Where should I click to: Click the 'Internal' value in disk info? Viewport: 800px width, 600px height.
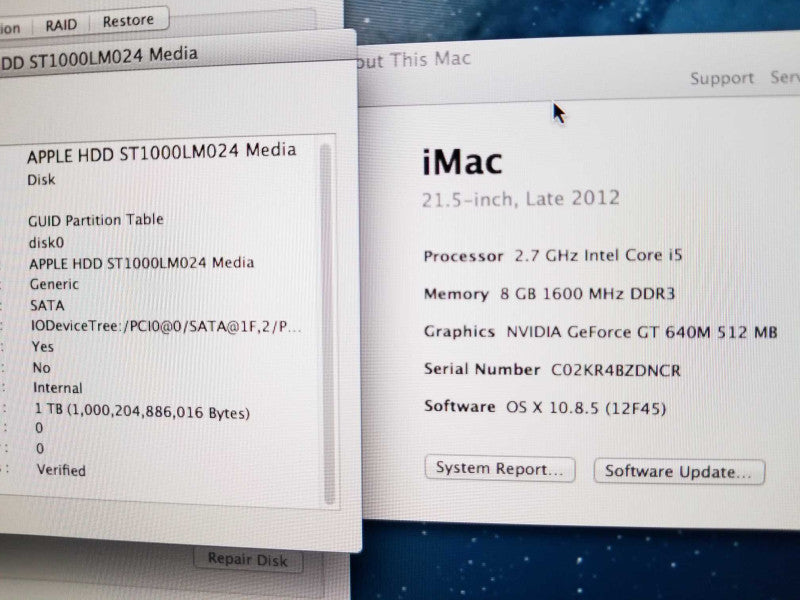pos(58,388)
